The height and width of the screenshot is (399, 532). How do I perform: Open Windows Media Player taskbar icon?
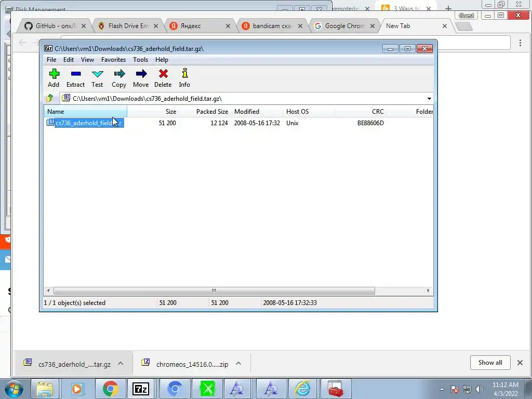click(77, 389)
